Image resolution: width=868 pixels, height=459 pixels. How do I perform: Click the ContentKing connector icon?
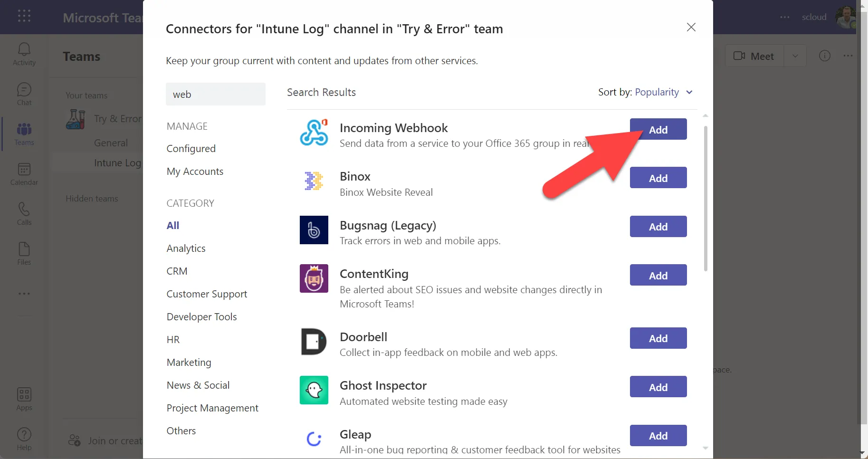[314, 278]
